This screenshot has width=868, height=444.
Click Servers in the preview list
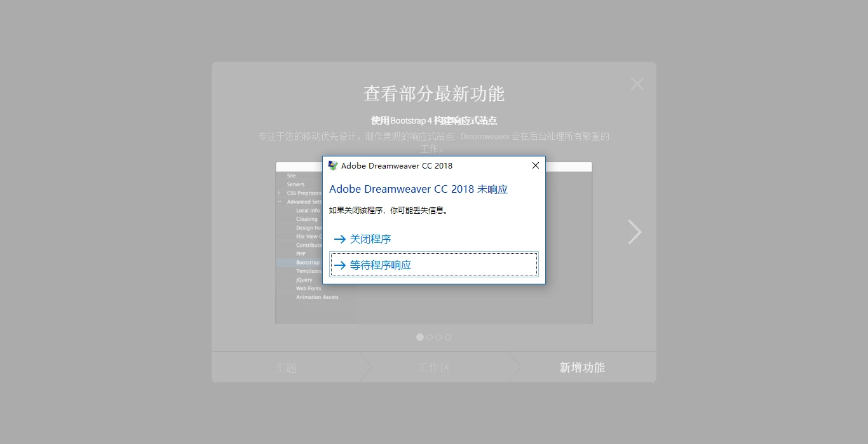coord(295,184)
